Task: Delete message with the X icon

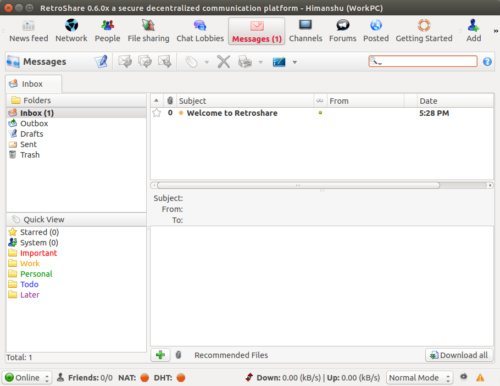Action: [x=223, y=62]
